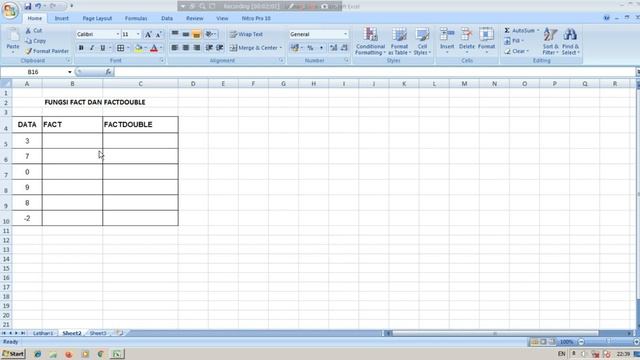Open the font size dropdown
Image resolution: width=640 pixels, height=360 pixels.
coord(138,34)
